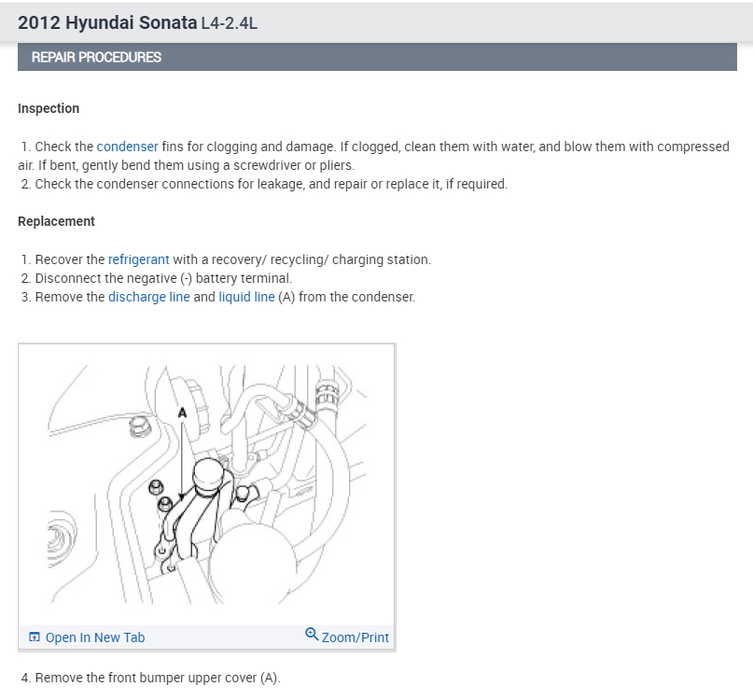The image size is (753, 700).
Task: Select the Zoom/Print text link
Action: pyautogui.click(x=355, y=637)
